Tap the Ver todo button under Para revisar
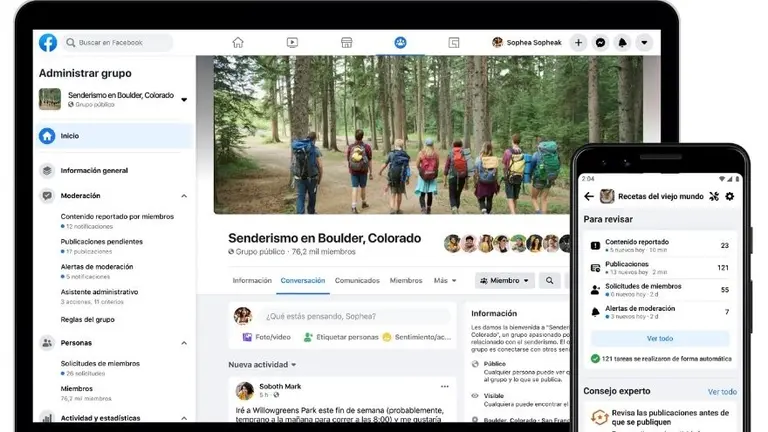 point(660,338)
